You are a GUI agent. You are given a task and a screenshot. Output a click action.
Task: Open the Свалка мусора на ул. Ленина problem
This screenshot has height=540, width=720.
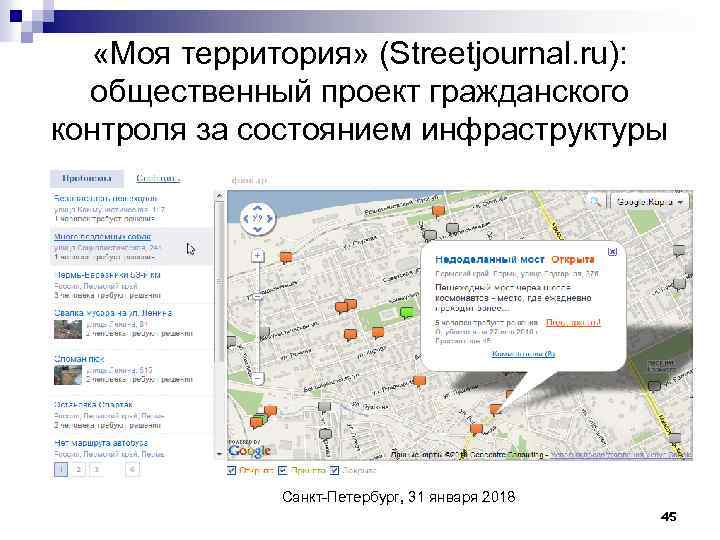pyautogui.click(x=113, y=313)
